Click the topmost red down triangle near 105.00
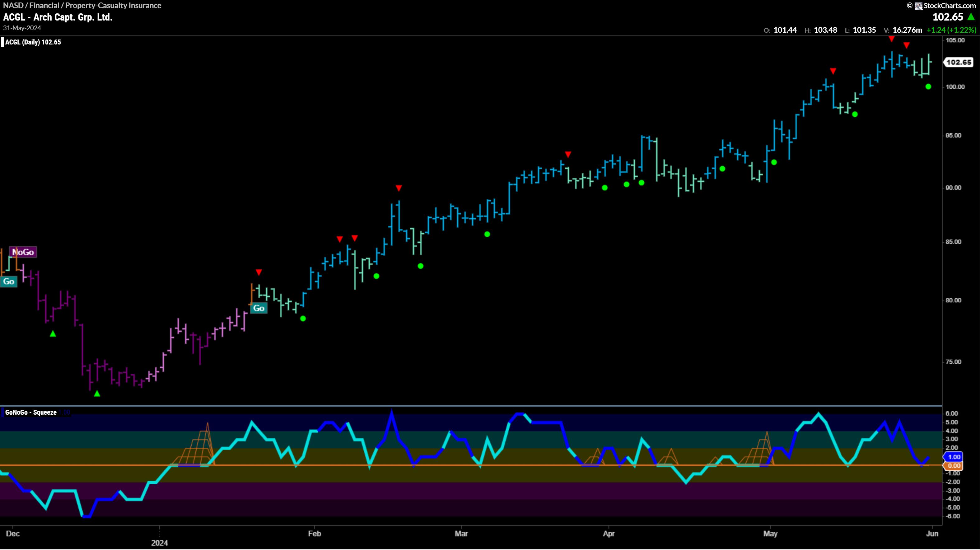The image size is (980, 550). tap(891, 39)
